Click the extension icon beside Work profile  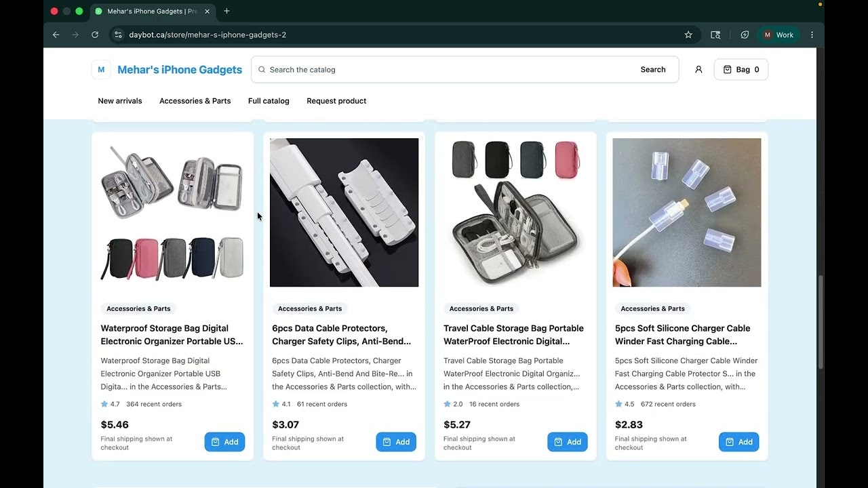coord(745,35)
